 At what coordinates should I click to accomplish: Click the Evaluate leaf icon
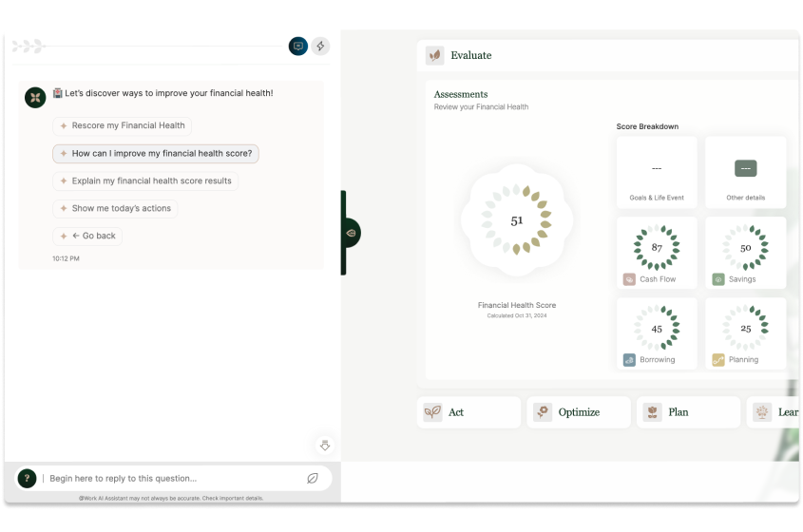point(435,55)
